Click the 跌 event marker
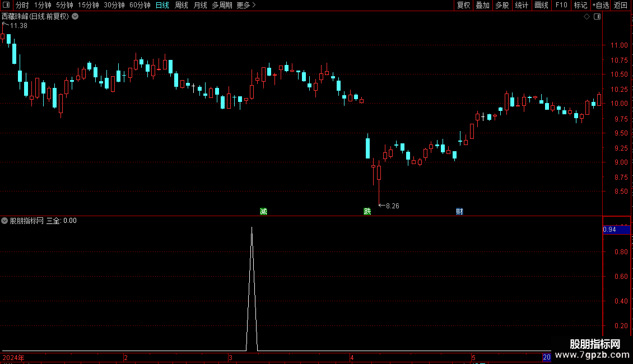 tap(367, 212)
